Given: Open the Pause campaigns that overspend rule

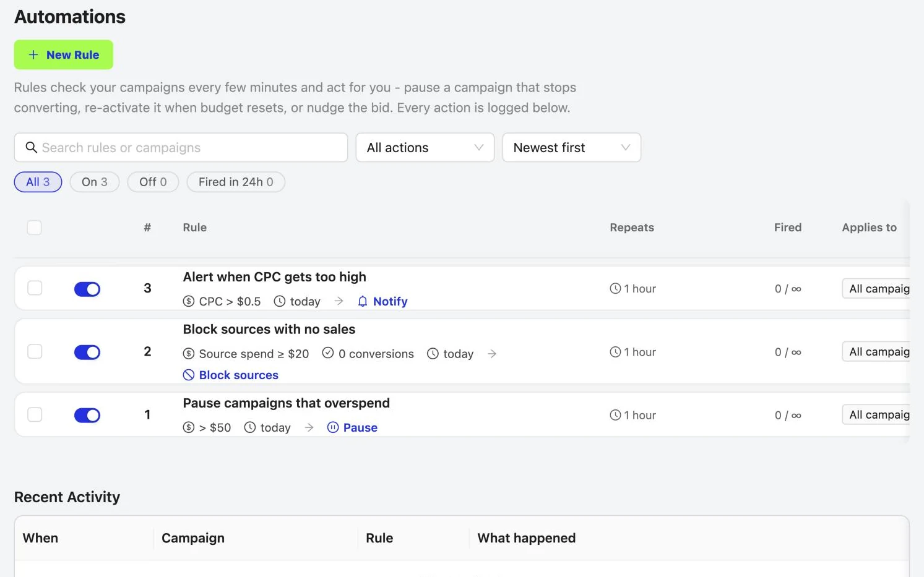Looking at the screenshot, I should (287, 403).
